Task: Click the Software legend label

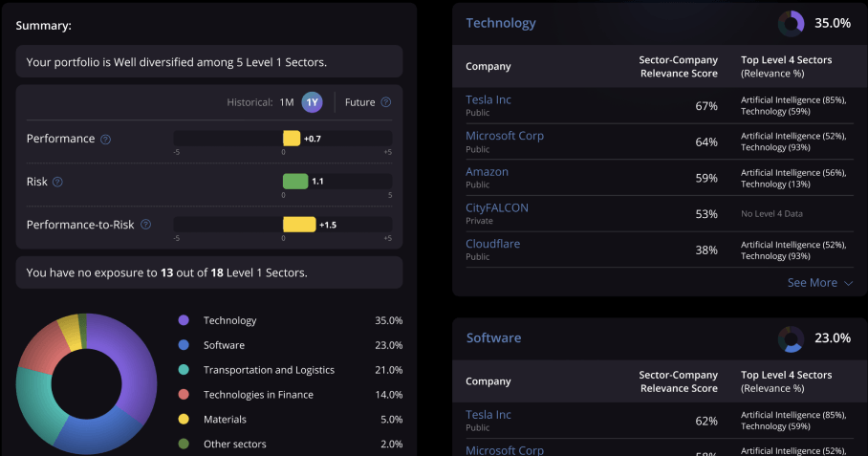Action: [224, 345]
